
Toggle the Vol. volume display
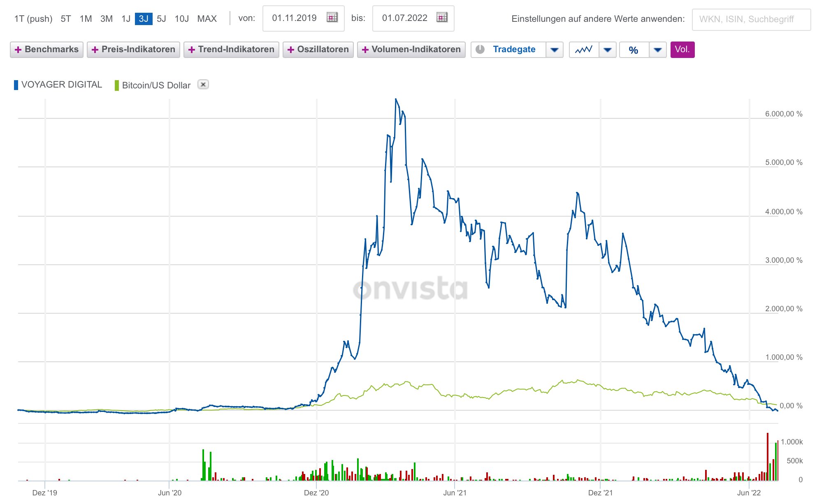tap(682, 50)
